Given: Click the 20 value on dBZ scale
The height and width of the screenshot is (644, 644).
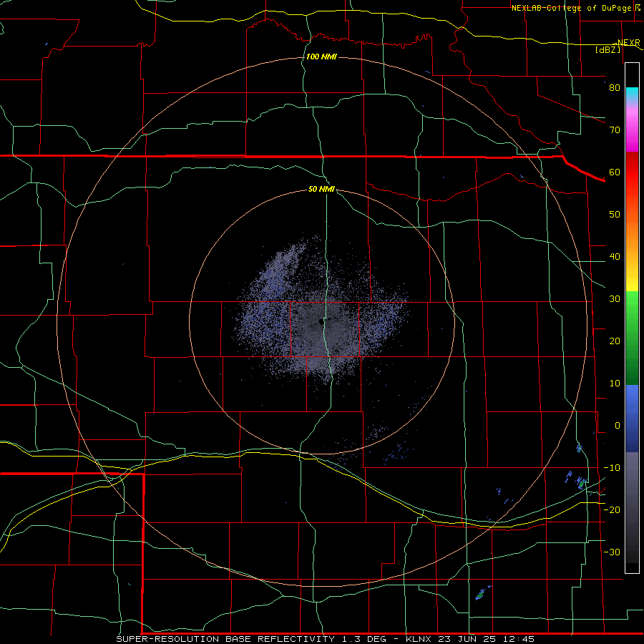Looking at the screenshot, I should pos(615,341).
